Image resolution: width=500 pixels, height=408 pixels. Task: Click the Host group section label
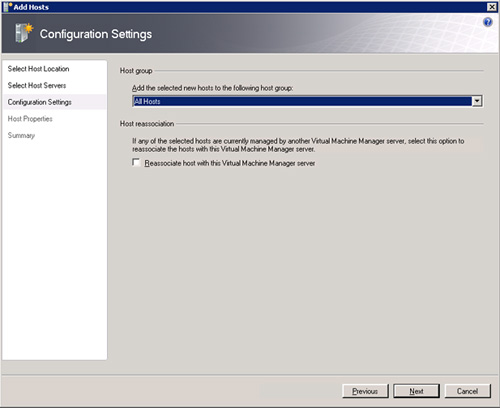tap(136, 71)
